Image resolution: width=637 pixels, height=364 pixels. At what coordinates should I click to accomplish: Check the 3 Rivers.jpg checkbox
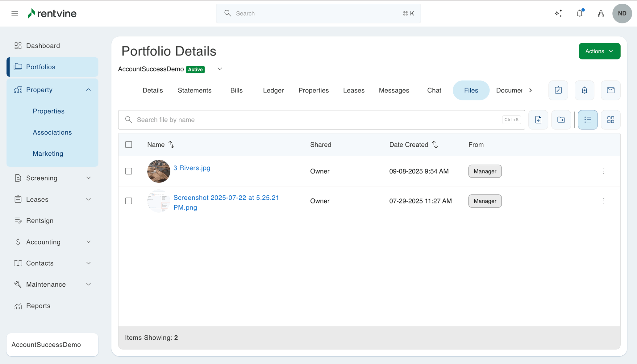pyautogui.click(x=129, y=171)
